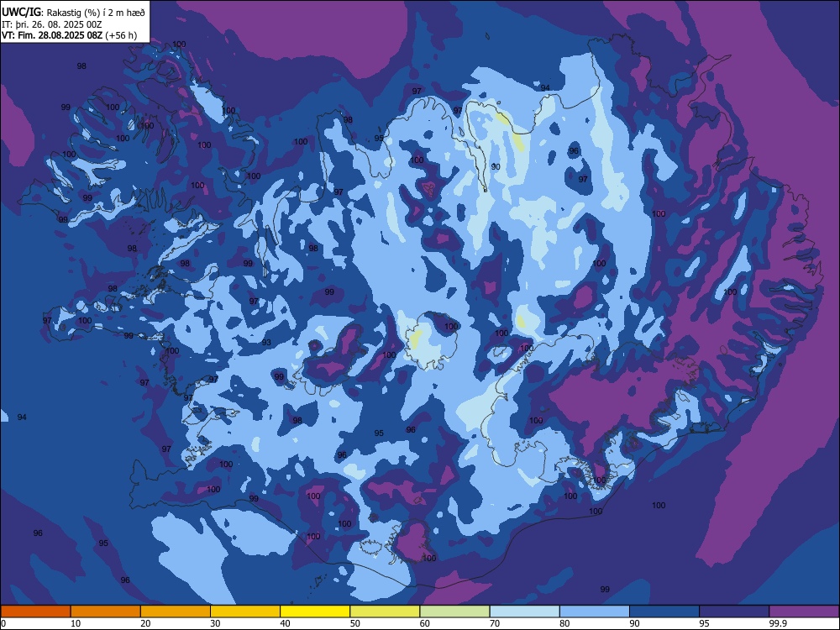Viewport: 840px width, 630px height.
Task: Click the dark navy 95–99.9 legend swatch
Action: [734, 612]
